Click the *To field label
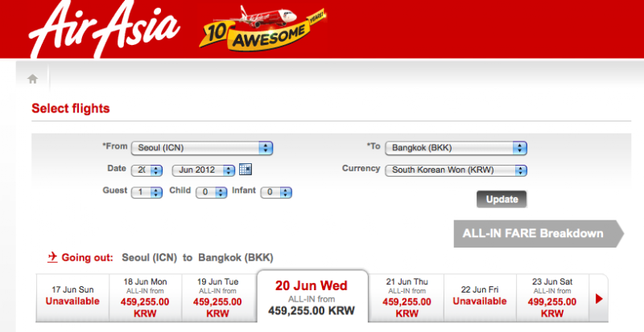The image size is (644, 332). coord(374,146)
